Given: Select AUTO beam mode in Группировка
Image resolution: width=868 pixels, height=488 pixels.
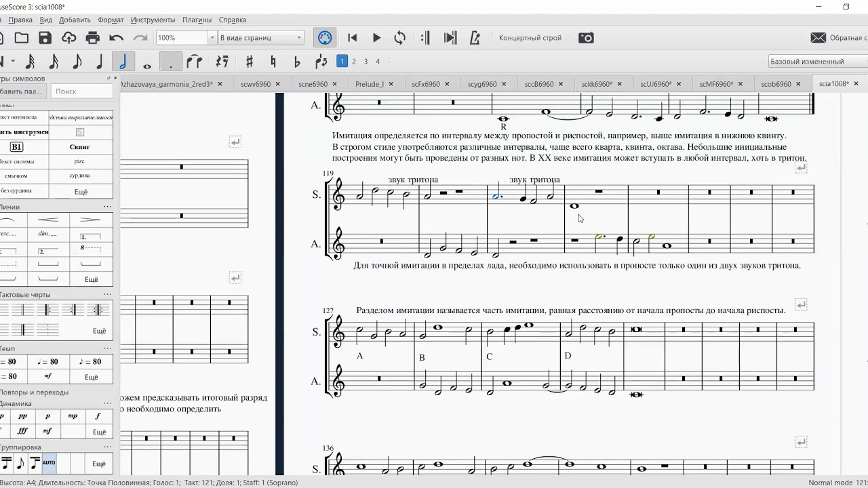Looking at the screenshot, I should (49, 463).
